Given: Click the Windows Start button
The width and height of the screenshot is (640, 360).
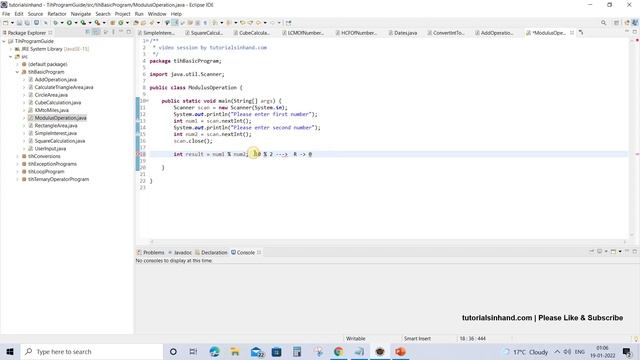Looking at the screenshot, I should 10,351.
